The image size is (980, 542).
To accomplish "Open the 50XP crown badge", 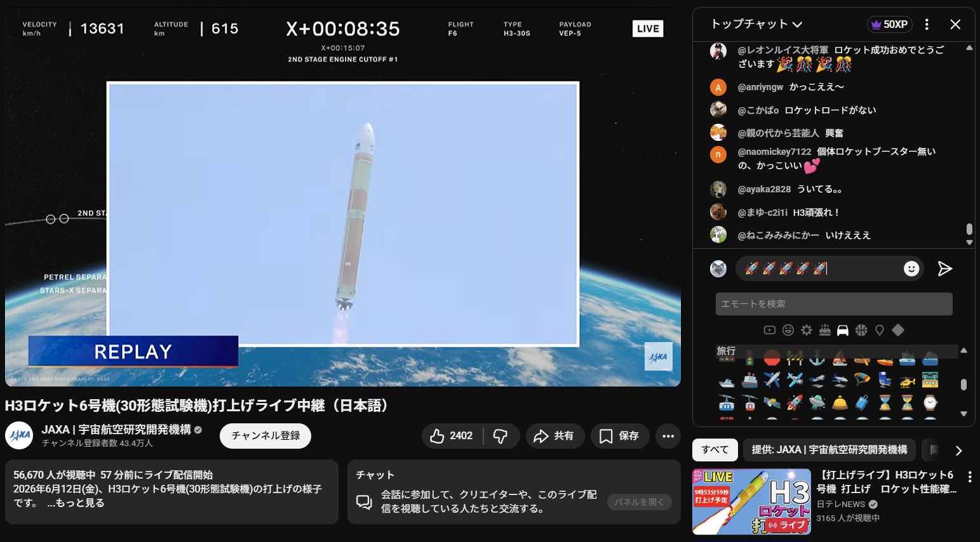I will 890,24.
